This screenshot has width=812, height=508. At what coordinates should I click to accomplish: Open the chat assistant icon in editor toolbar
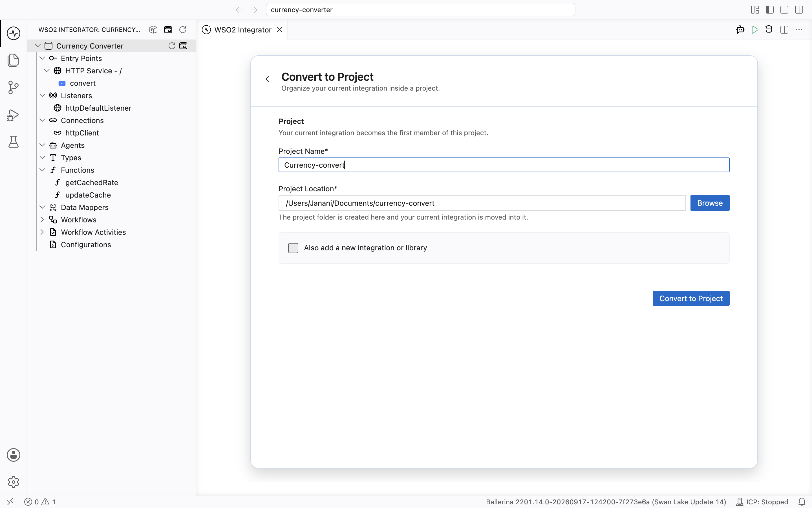click(740, 30)
